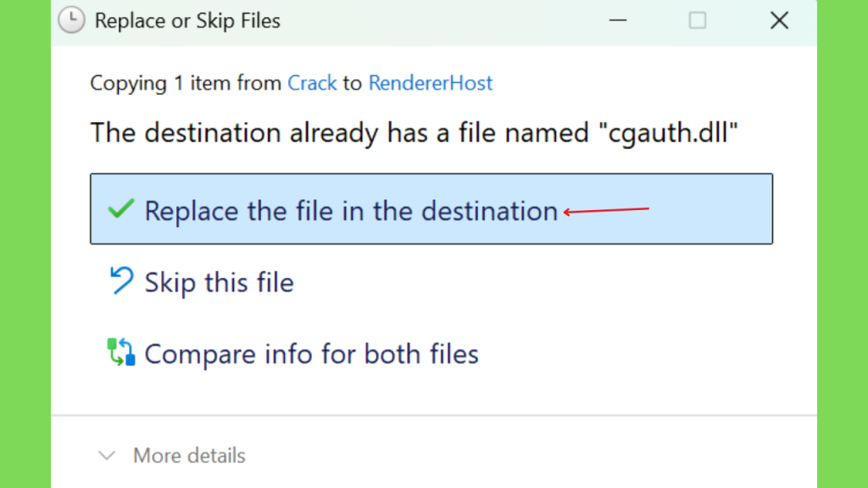Viewport: 868px width, 488px height.
Task: Click the "Copying 1 item from" text
Action: (x=186, y=83)
